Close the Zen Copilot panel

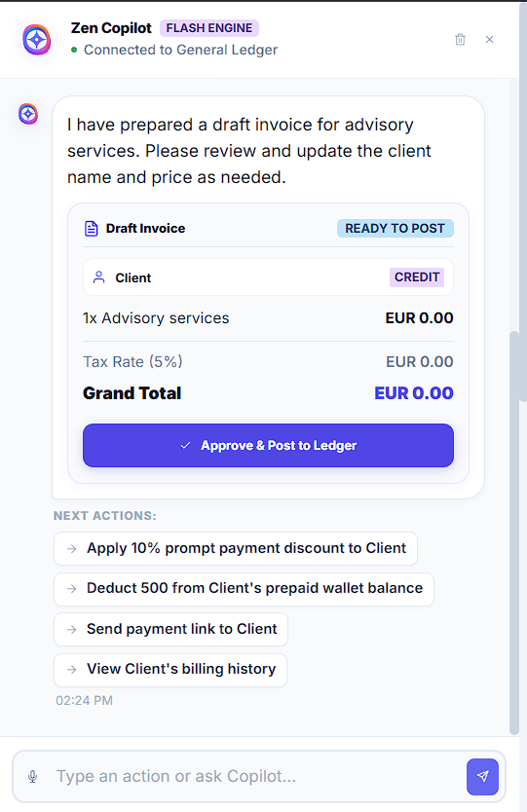pos(489,39)
